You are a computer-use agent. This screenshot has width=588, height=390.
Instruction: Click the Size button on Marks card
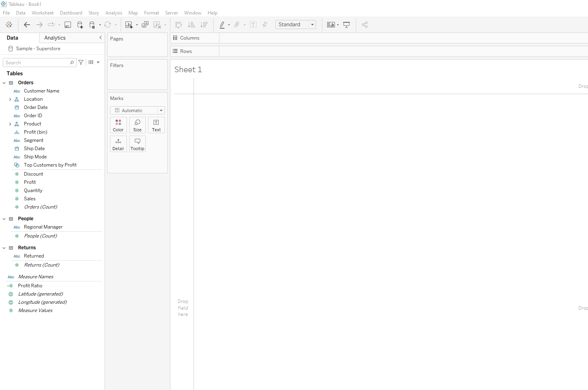coord(138,125)
